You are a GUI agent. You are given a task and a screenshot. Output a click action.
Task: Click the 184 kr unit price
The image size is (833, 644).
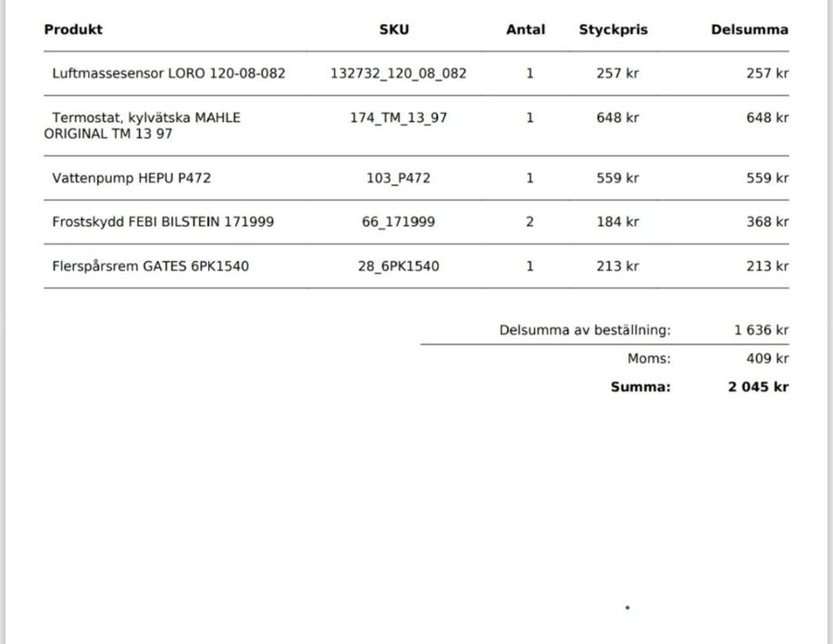(x=617, y=222)
